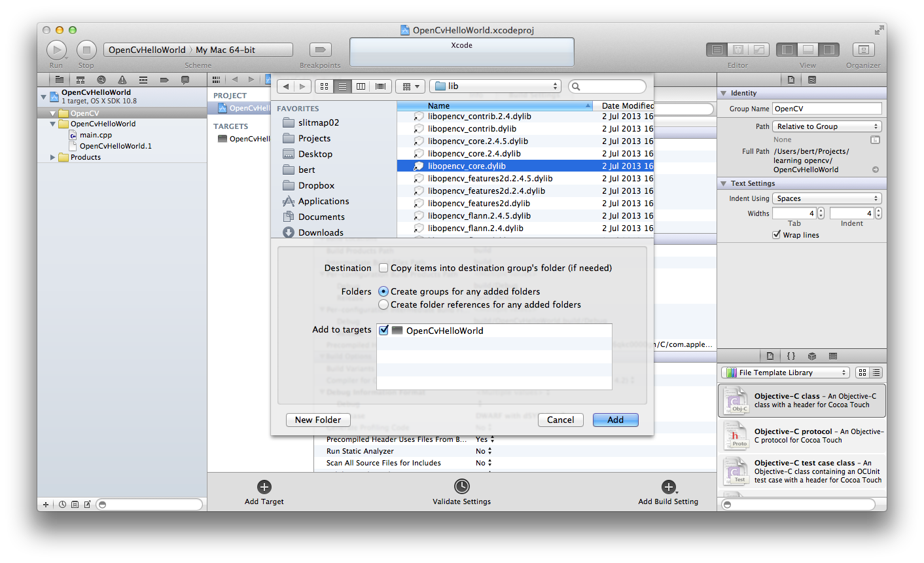Show the Debug area using View button

808,50
